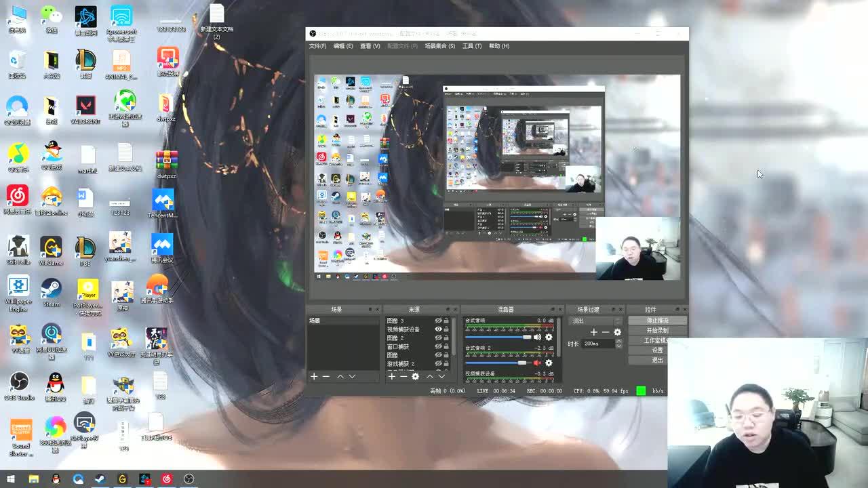
Task: Open settings gear for 台式音响 mixer channel
Action: (549, 337)
